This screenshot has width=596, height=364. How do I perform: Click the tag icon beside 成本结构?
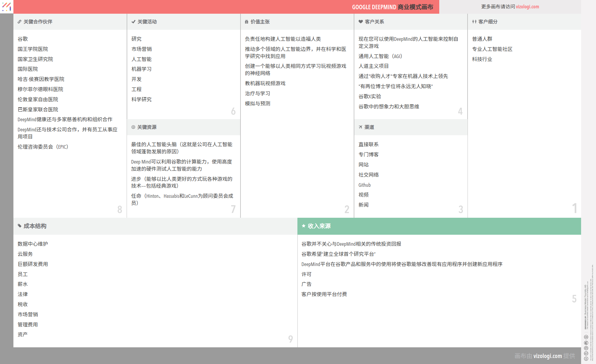(19, 226)
